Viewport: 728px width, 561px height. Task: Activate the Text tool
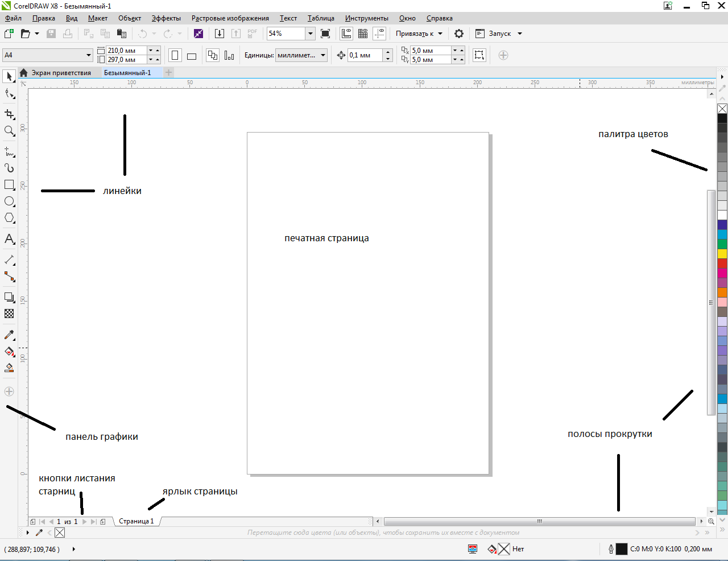click(9, 239)
